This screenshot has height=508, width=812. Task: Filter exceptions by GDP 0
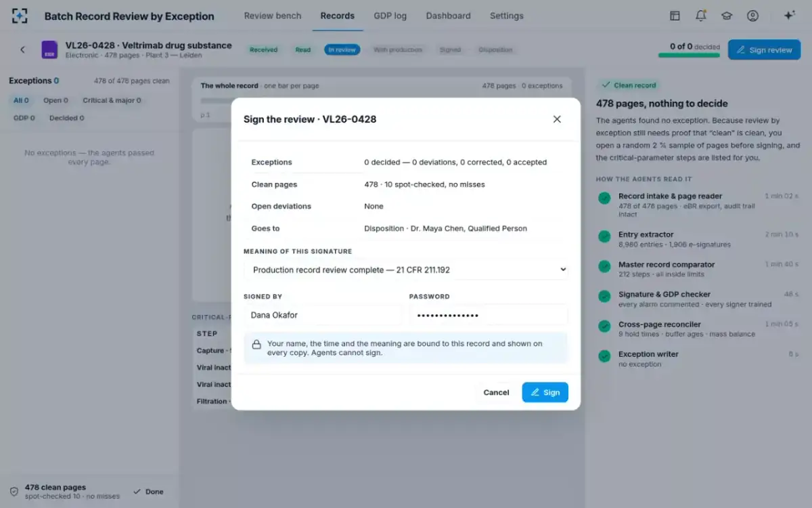[24, 118]
